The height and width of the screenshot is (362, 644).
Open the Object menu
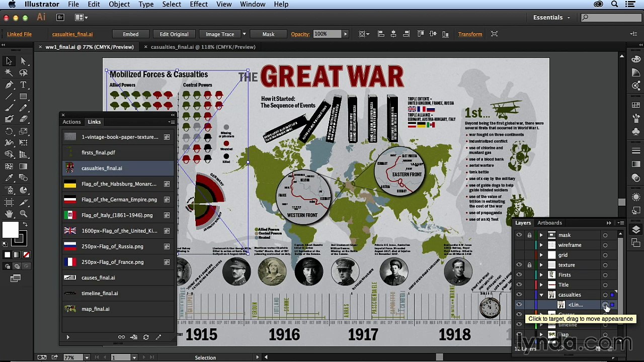point(119,4)
